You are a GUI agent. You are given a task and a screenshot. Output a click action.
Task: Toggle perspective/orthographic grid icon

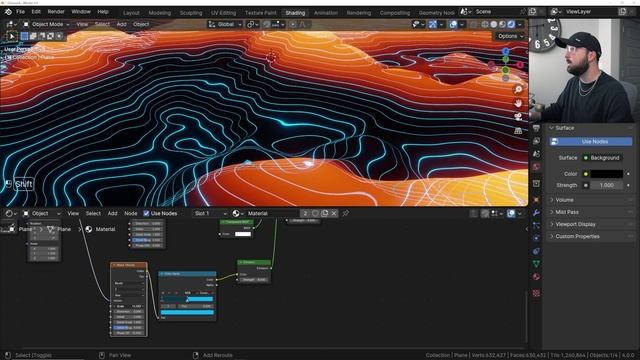click(518, 131)
